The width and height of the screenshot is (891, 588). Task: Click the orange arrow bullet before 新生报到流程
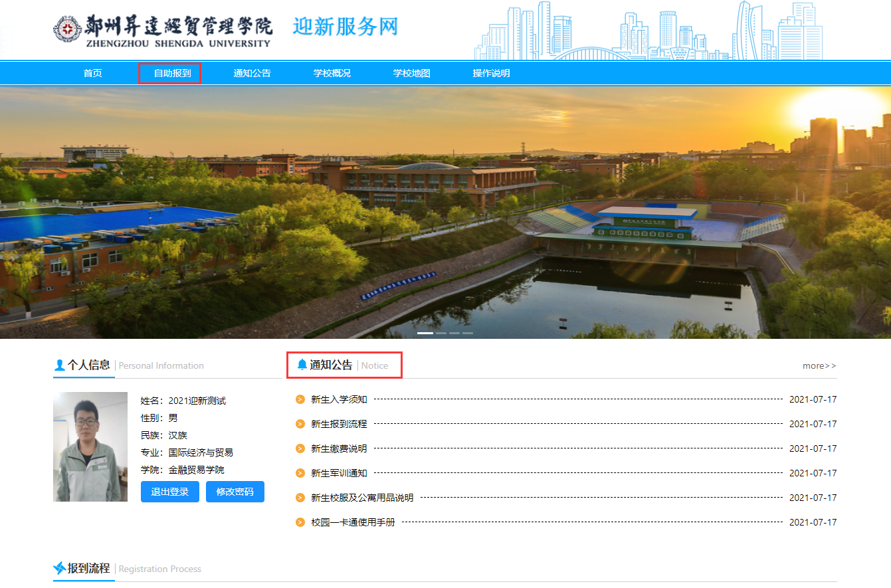pyautogui.click(x=300, y=424)
